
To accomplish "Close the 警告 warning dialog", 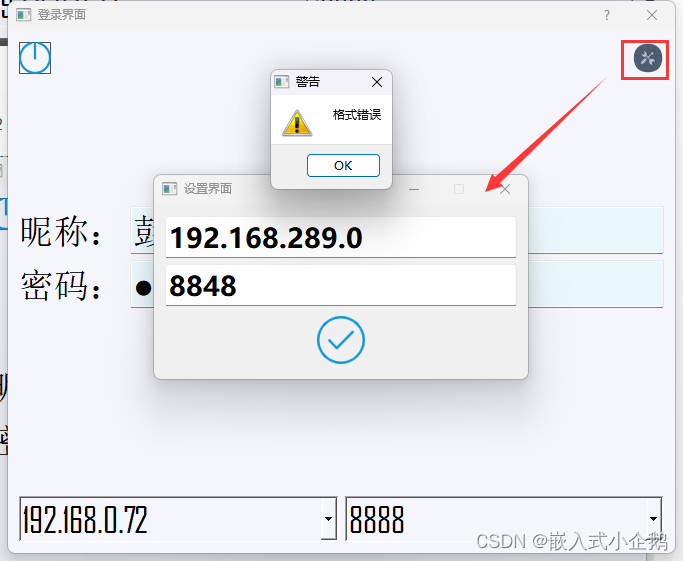I will (x=377, y=82).
